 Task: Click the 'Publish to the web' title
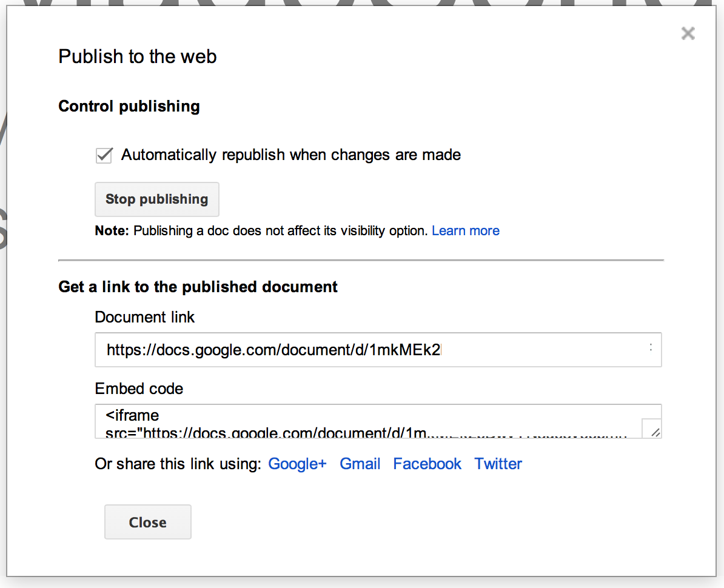138,57
